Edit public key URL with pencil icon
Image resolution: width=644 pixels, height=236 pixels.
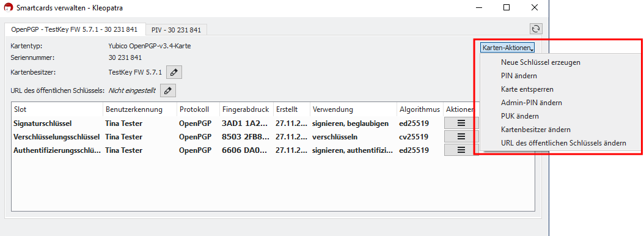click(x=167, y=91)
